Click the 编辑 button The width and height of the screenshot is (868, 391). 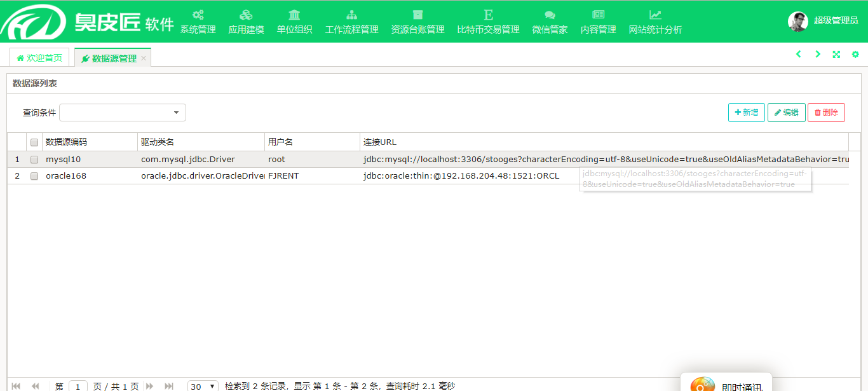point(786,113)
